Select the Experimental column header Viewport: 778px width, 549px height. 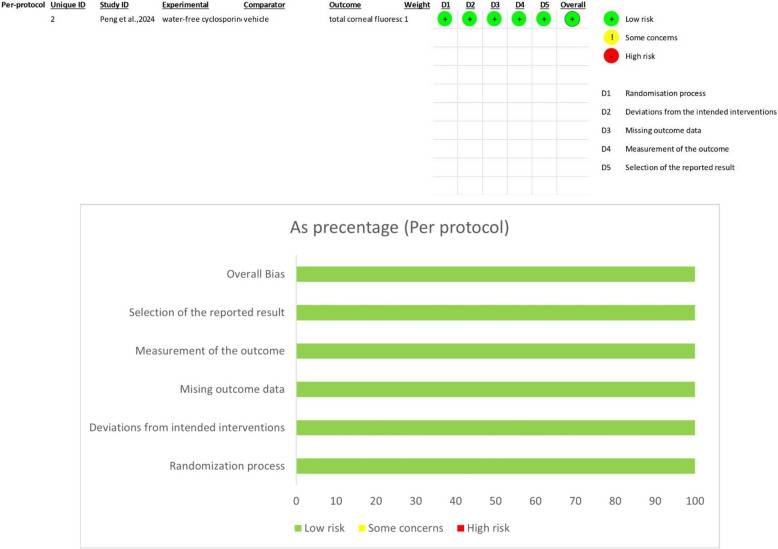click(x=185, y=6)
